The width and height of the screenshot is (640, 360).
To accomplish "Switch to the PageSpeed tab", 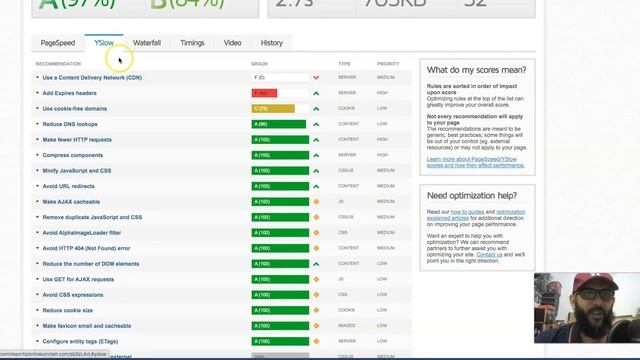I will [x=58, y=43].
